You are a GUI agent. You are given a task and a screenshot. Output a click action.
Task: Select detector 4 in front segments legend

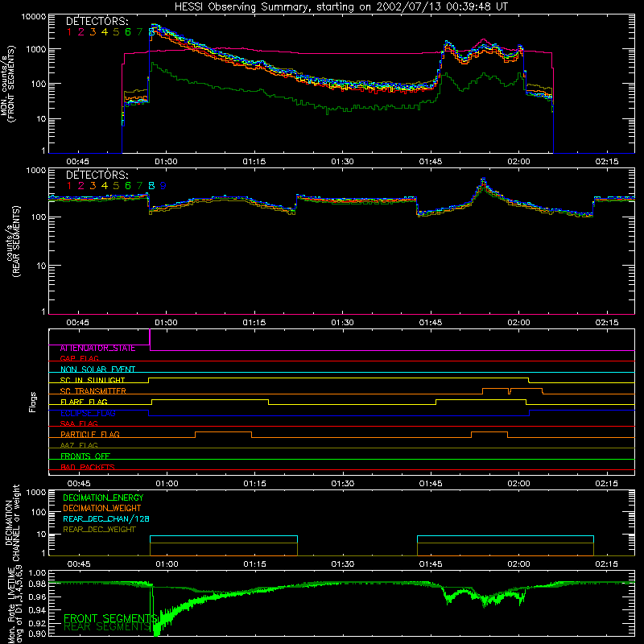tap(105, 32)
